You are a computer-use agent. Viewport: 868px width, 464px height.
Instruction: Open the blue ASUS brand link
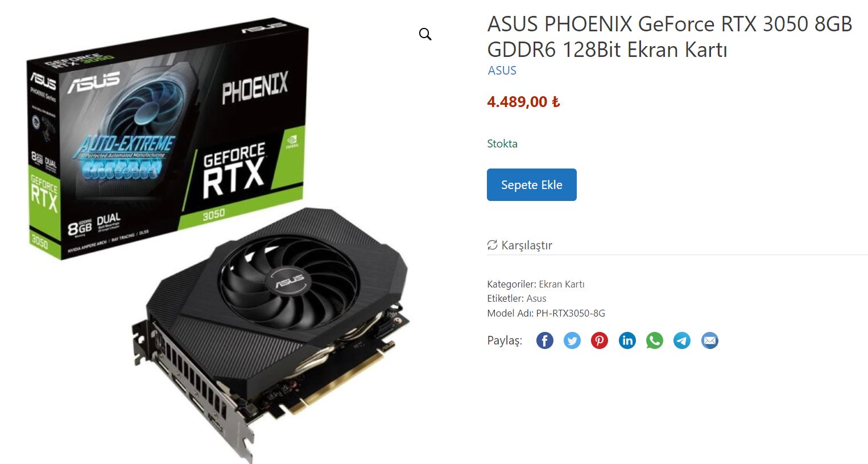502,71
